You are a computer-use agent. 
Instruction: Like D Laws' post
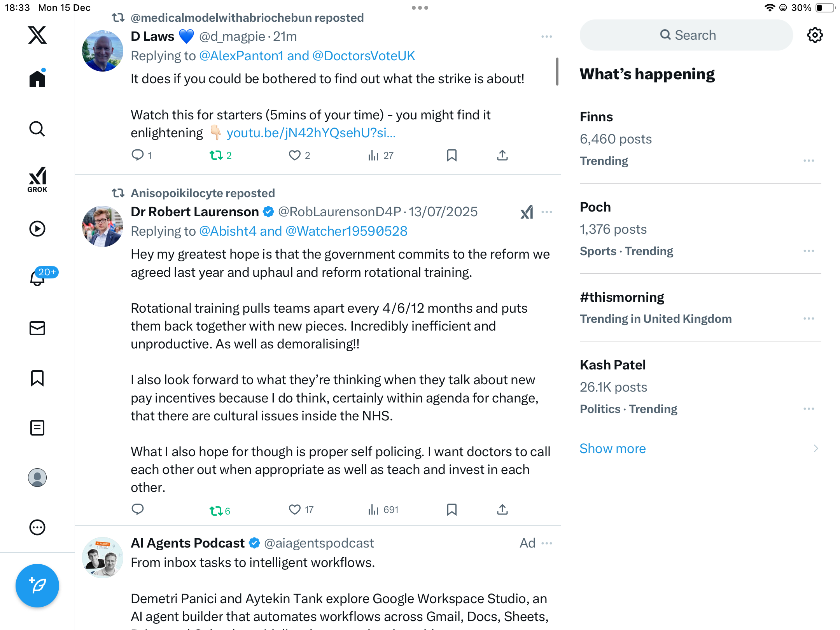pos(294,156)
